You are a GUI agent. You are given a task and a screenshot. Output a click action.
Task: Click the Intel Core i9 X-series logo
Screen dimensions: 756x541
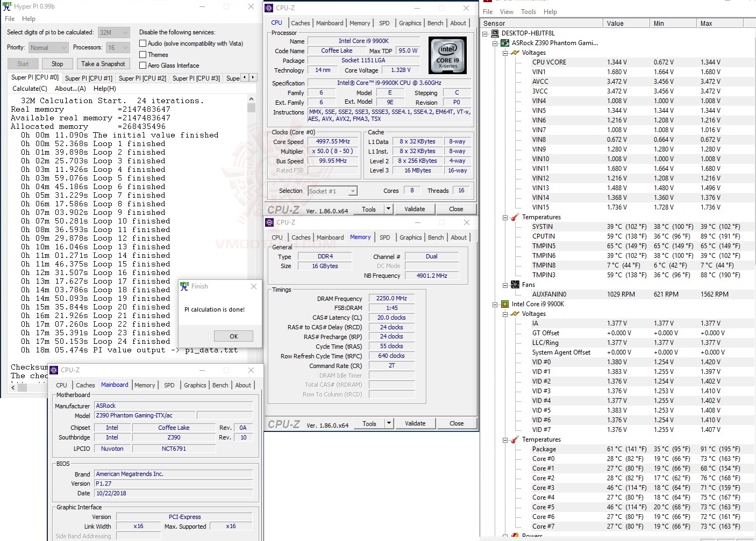tap(447, 55)
